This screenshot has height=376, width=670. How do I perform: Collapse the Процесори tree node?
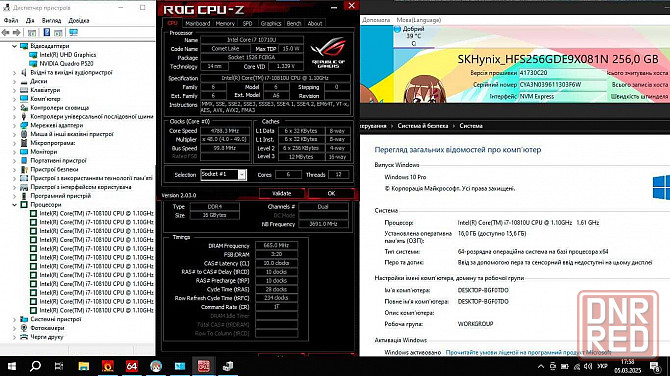point(15,205)
